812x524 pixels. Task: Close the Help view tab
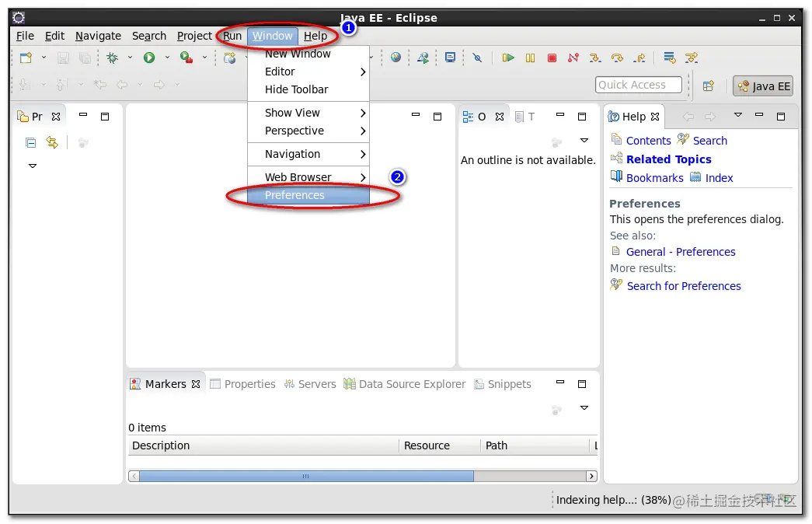pyautogui.click(x=655, y=117)
